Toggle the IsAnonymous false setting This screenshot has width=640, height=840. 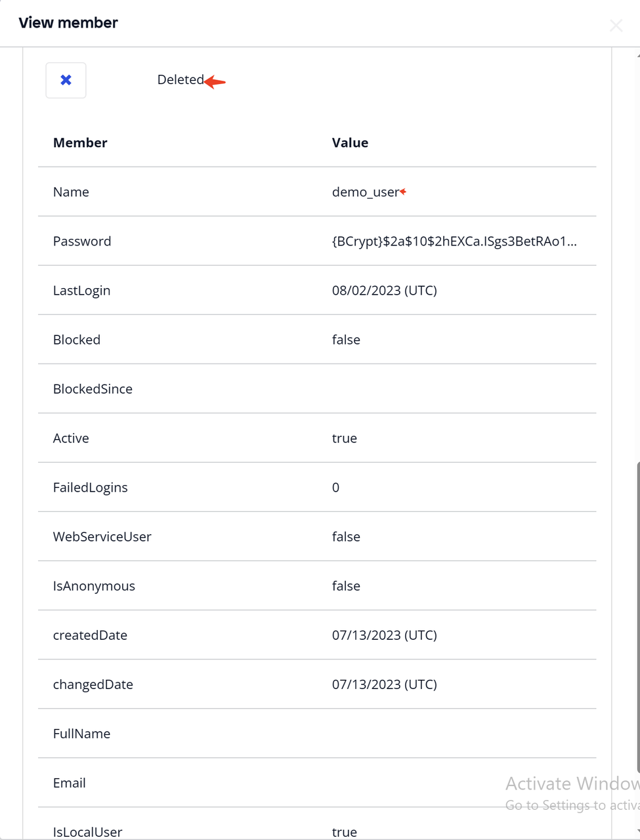[346, 585]
